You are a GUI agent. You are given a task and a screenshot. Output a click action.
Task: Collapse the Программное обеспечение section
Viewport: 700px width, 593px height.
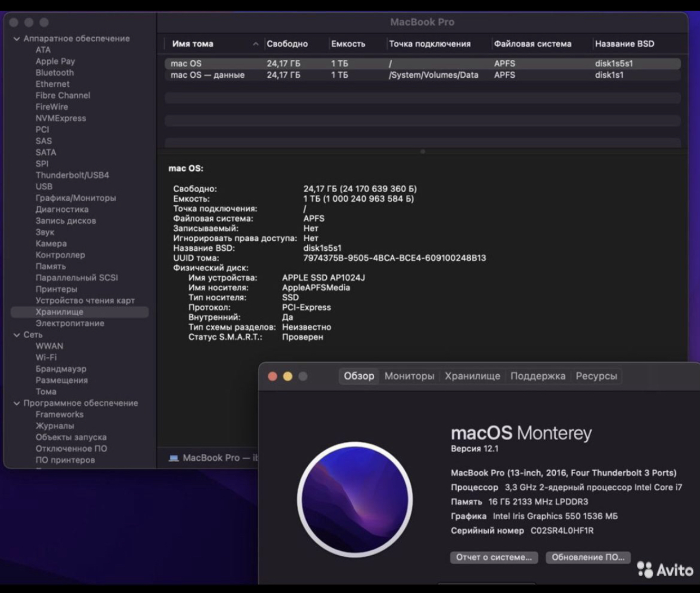16,403
